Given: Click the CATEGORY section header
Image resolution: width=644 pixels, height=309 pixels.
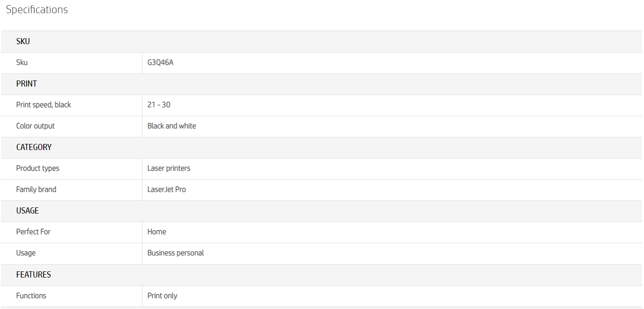Looking at the screenshot, I should (34, 147).
